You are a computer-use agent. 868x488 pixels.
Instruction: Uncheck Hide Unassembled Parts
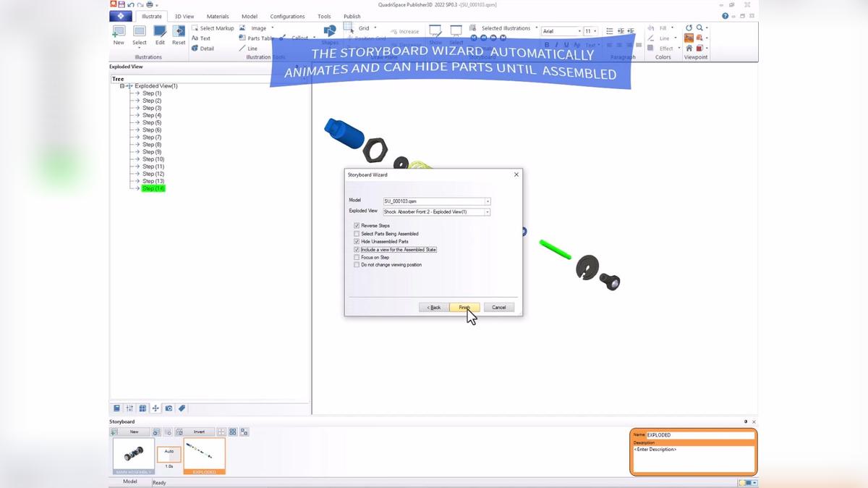357,242
